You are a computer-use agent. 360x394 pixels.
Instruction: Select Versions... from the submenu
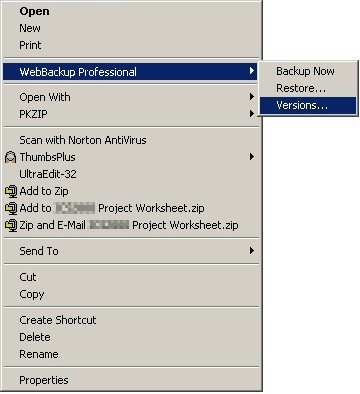(x=308, y=106)
